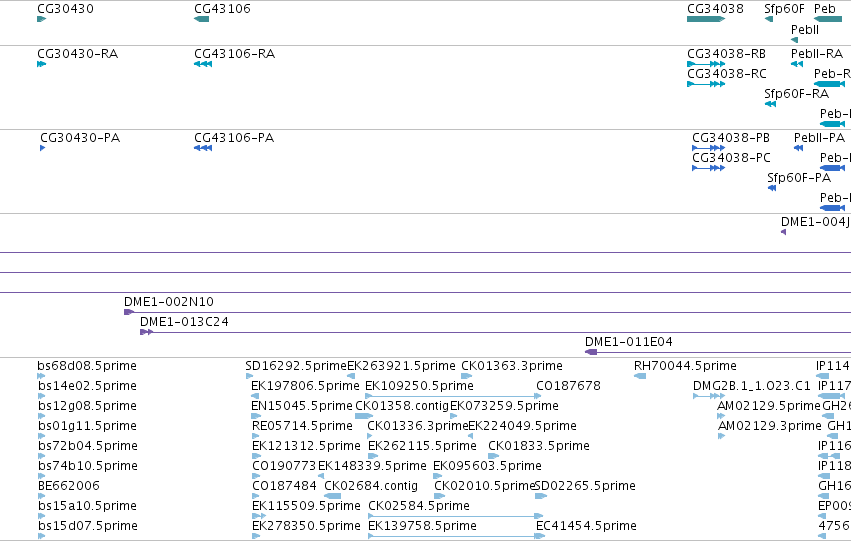Viewport: 851px width, 541px height.
Task: Click EST EC41454.5prime
Action: tap(586, 526)
